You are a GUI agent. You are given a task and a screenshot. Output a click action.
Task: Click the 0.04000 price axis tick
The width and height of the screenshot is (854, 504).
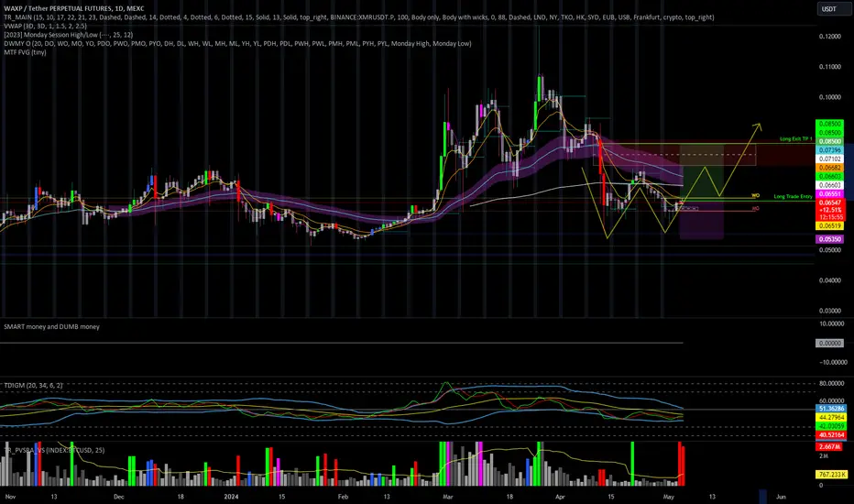coord(830,280)
